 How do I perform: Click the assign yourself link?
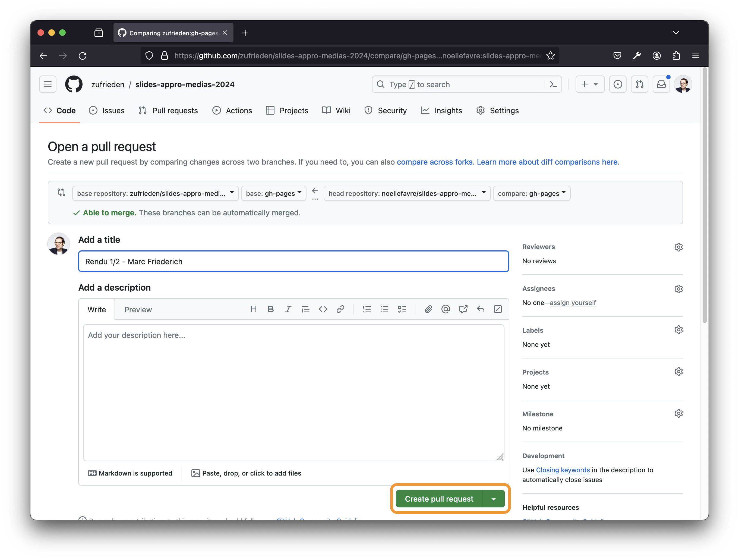point(573,303)
